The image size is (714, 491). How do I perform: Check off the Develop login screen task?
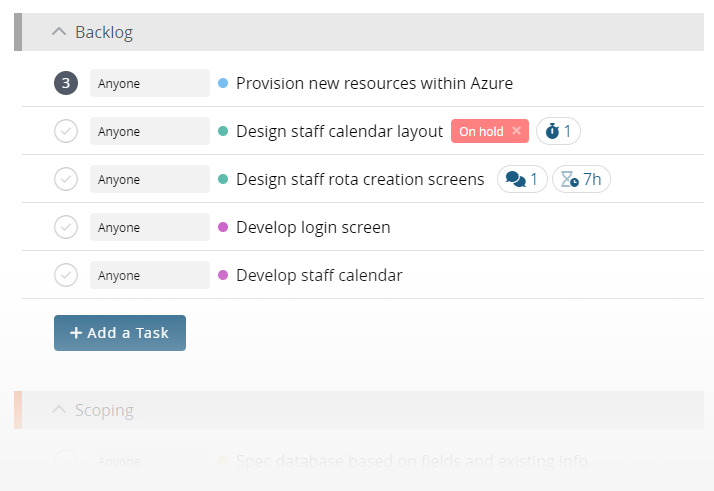66,227
